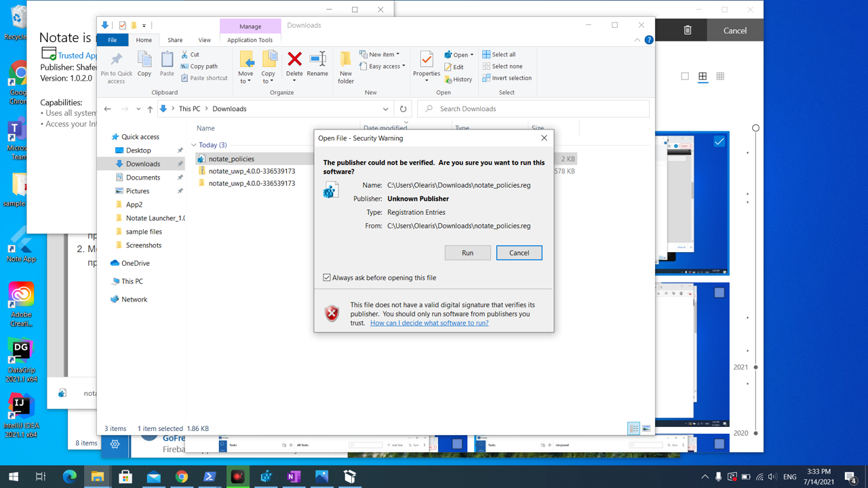Open the Share ribbon tab
868x488 pixels.
pyautogui.click(x=175, y=40)
